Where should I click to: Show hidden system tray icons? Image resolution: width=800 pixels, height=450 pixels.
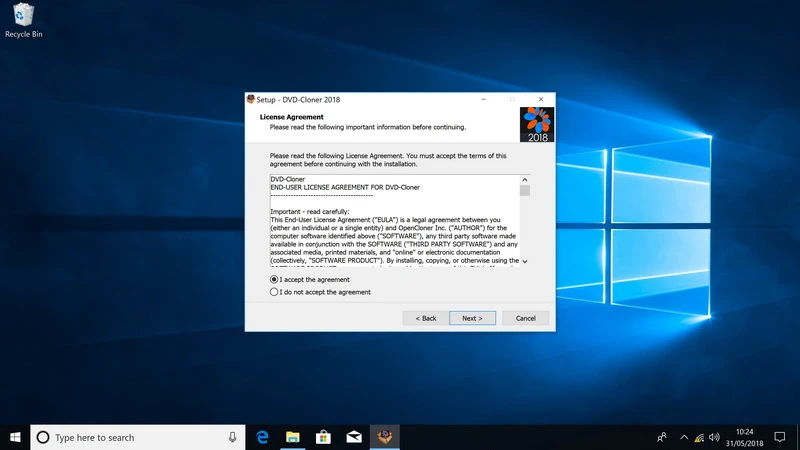tap(684, 437)
